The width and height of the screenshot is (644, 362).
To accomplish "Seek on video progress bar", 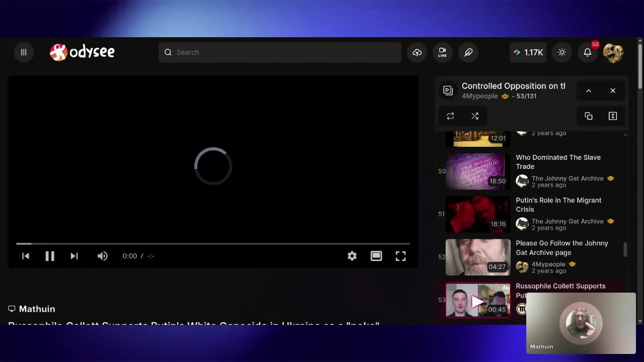I will [x=213, y=244].
